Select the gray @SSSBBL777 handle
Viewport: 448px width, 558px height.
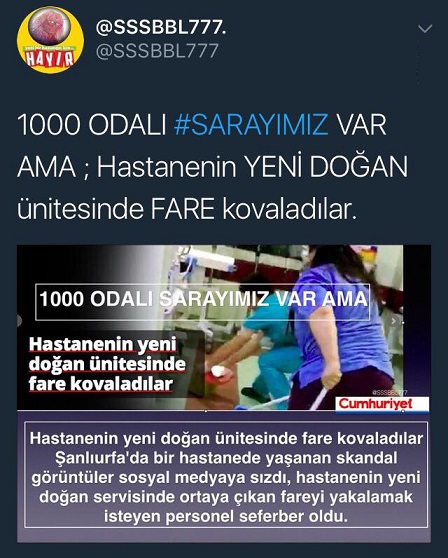click(x=157, y=51)
